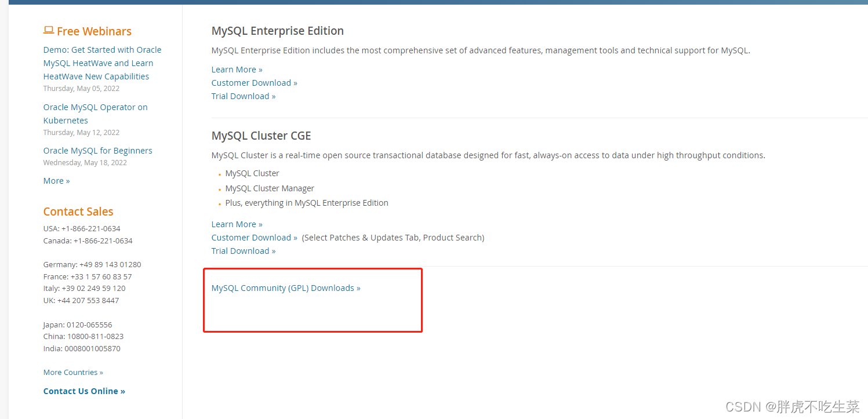The height and width of the screenshot is (419, 868).
Task: Click the monitor icon beside Free Webinars
Action: point(49,30)
